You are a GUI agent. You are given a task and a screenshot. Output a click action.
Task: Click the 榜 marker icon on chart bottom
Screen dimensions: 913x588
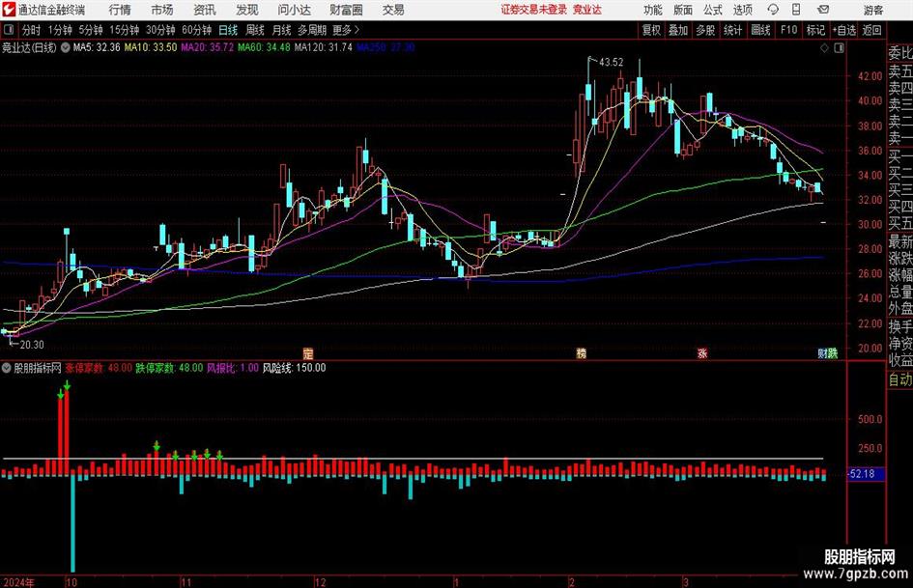[581, 353]
